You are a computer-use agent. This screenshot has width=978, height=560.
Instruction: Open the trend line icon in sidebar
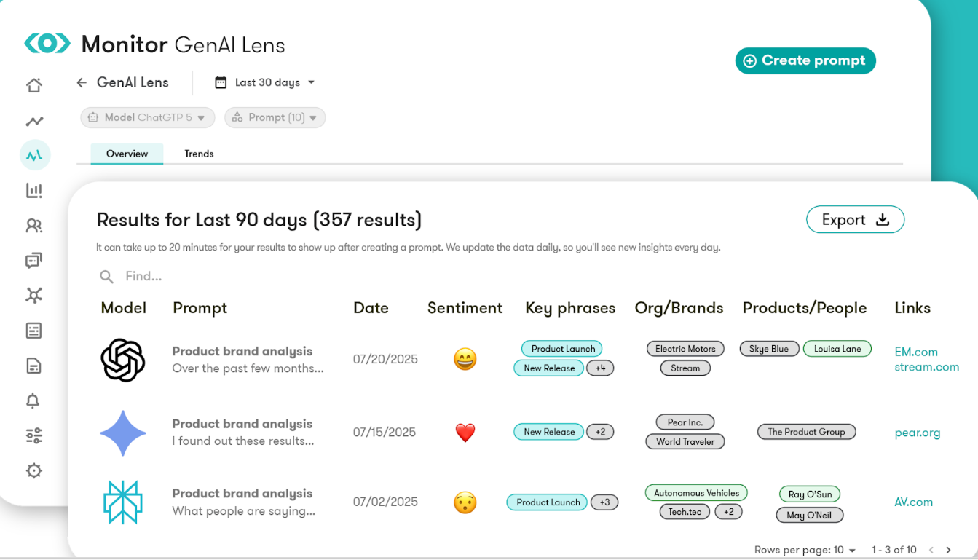coord(34,122)
